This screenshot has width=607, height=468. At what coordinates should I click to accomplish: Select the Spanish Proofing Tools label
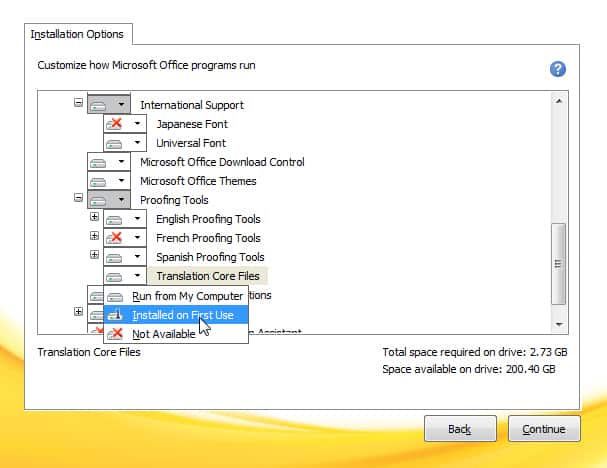pyautogui.click(x=210, y=257)
